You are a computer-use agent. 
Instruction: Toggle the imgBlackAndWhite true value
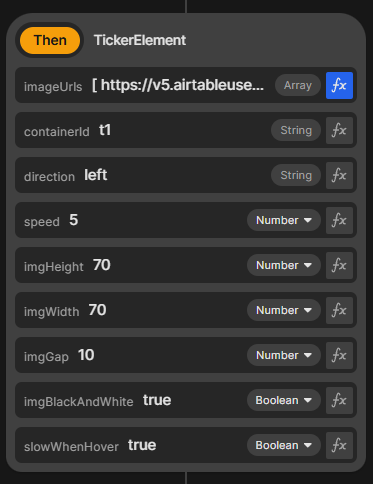157,400
